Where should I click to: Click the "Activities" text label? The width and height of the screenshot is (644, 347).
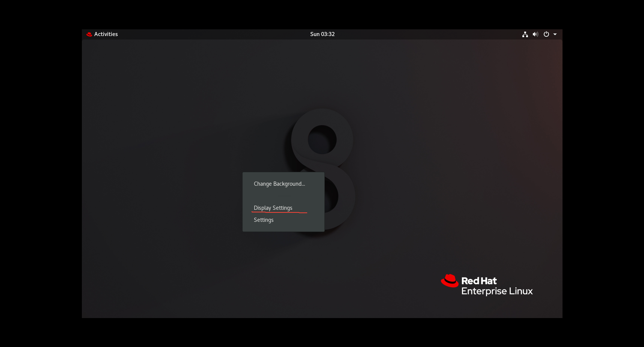(x=106, y=34)
